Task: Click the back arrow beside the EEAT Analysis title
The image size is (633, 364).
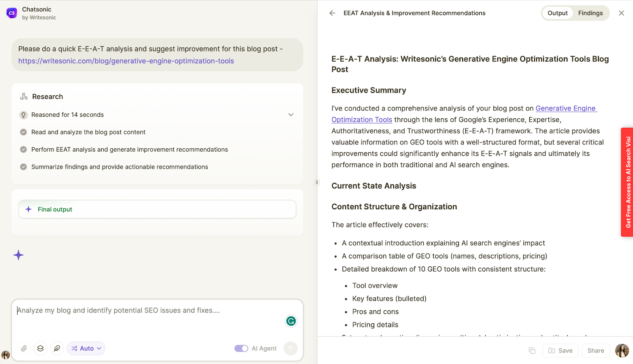Action: point(332,13)
